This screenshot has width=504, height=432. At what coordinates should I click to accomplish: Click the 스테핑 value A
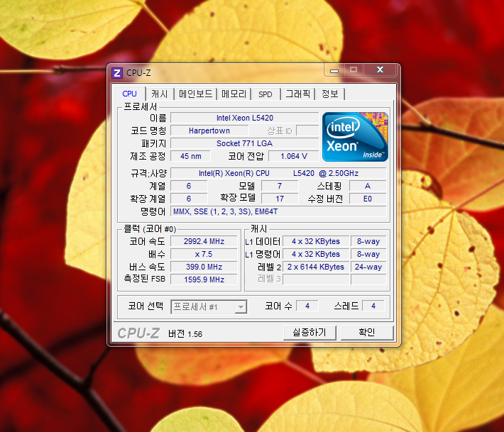tap(368, 186)
